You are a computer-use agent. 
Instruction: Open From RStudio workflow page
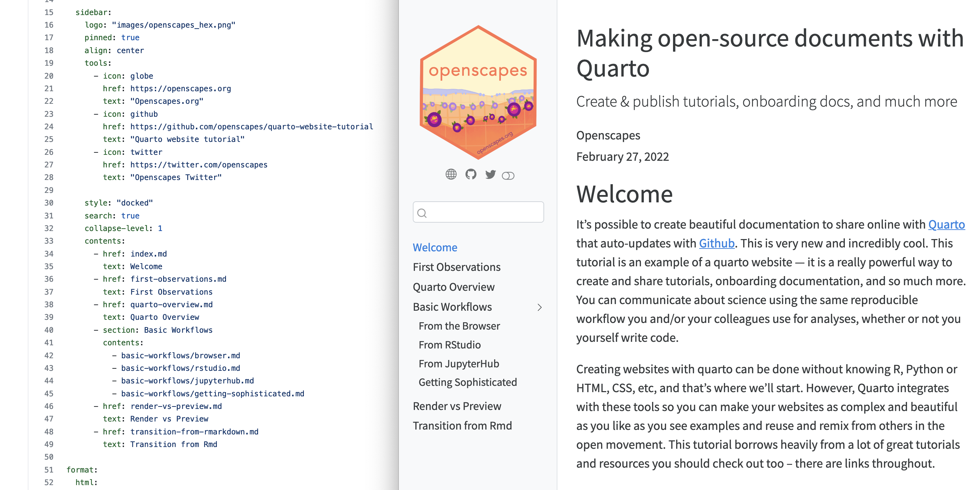click(450, 345)
